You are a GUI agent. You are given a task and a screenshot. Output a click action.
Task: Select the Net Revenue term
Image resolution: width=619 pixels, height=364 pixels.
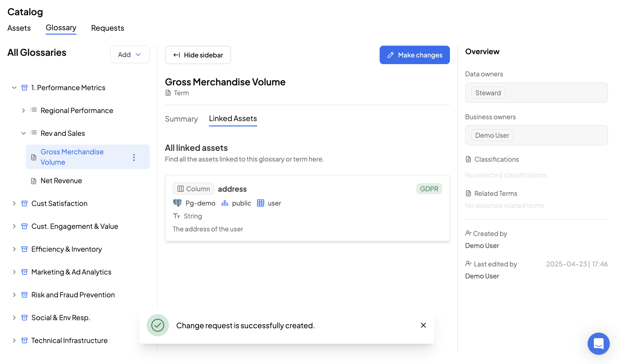click(61, 181)
